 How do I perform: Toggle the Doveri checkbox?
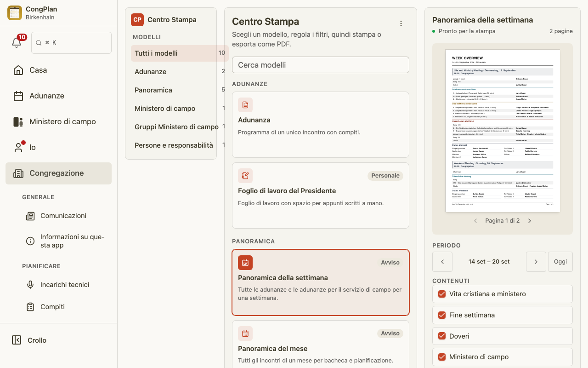[x=442, y=336]
